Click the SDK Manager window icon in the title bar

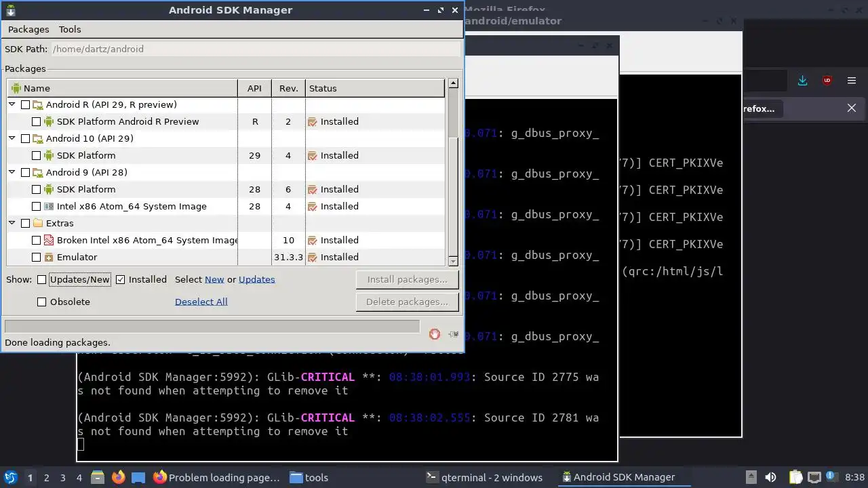point(10,10)
